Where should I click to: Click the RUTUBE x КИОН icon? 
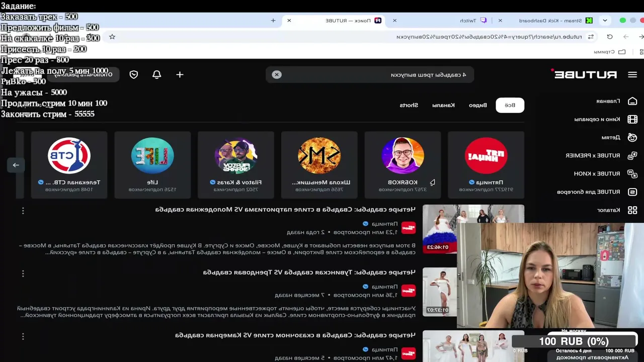point(632,173)
